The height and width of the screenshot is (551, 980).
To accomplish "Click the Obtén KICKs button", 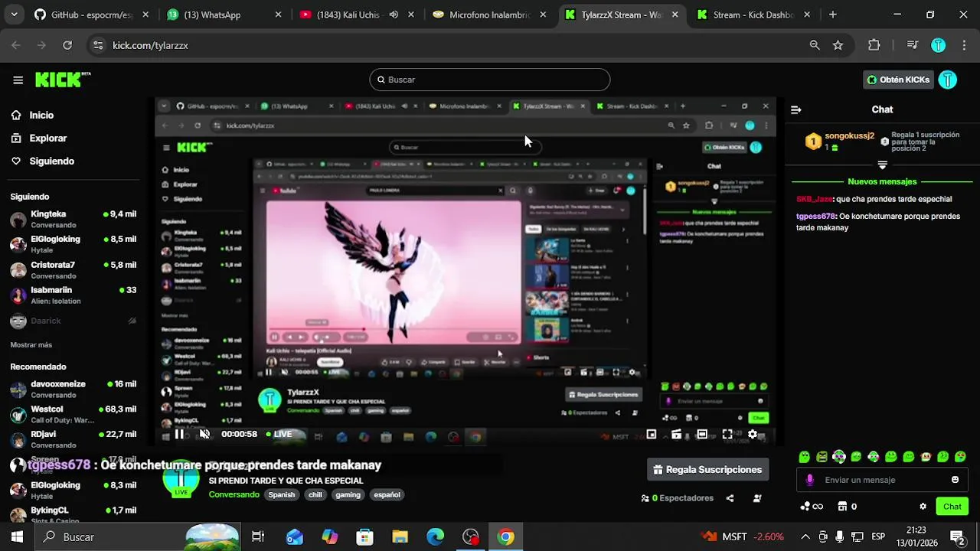I will click(x=898, y=80).
